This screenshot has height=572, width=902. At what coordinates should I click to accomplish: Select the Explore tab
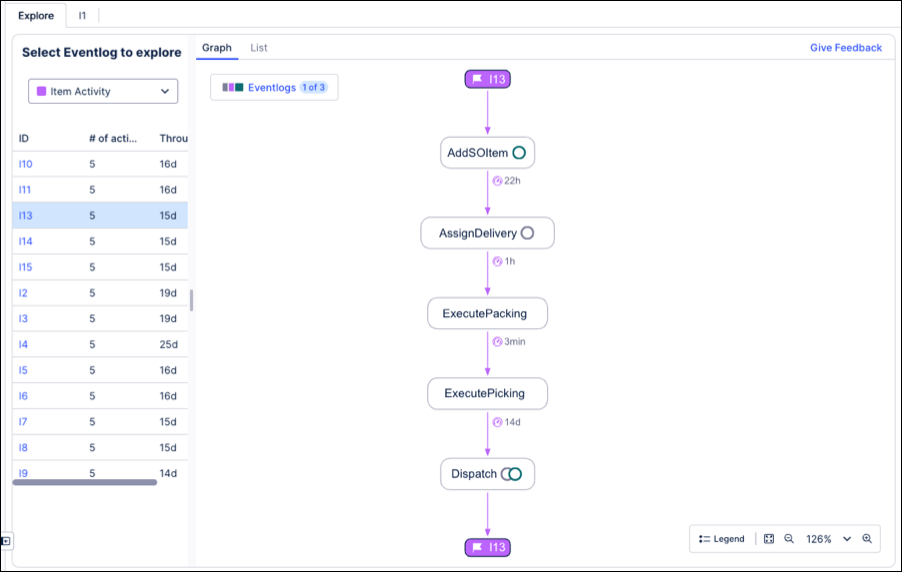(36, 16)
